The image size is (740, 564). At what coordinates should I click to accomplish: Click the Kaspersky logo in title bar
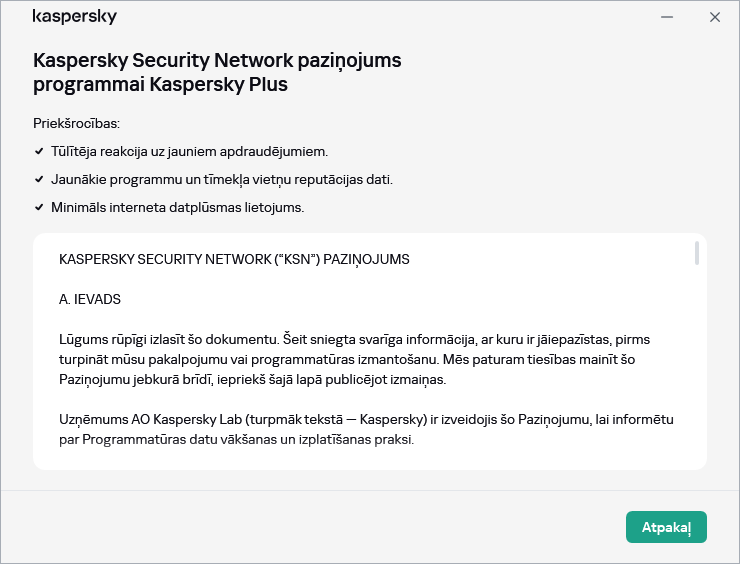point(74,17)
